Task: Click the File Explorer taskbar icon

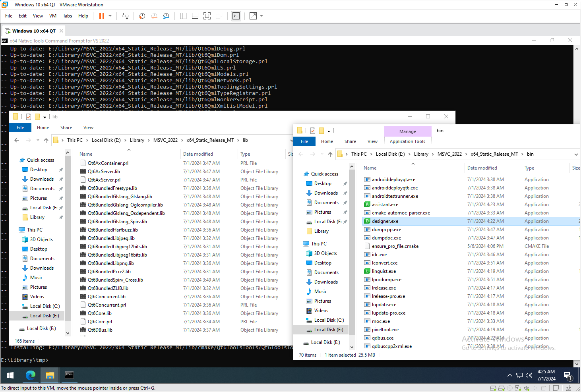Action: click(50, 375)
